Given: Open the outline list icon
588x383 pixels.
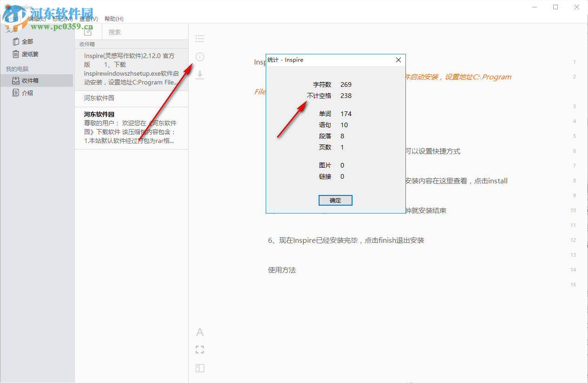Looking at the screenshot, I should point(200,39).
